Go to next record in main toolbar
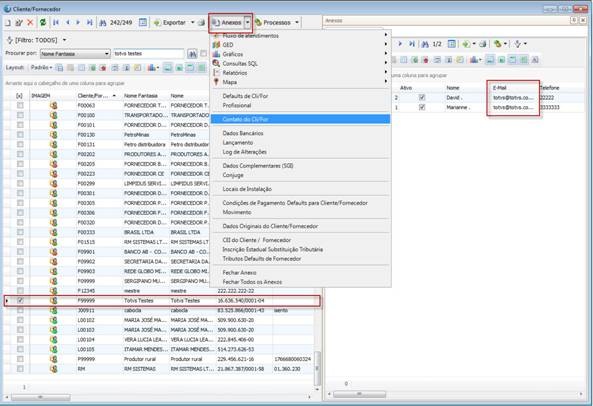 coord(78,23)
